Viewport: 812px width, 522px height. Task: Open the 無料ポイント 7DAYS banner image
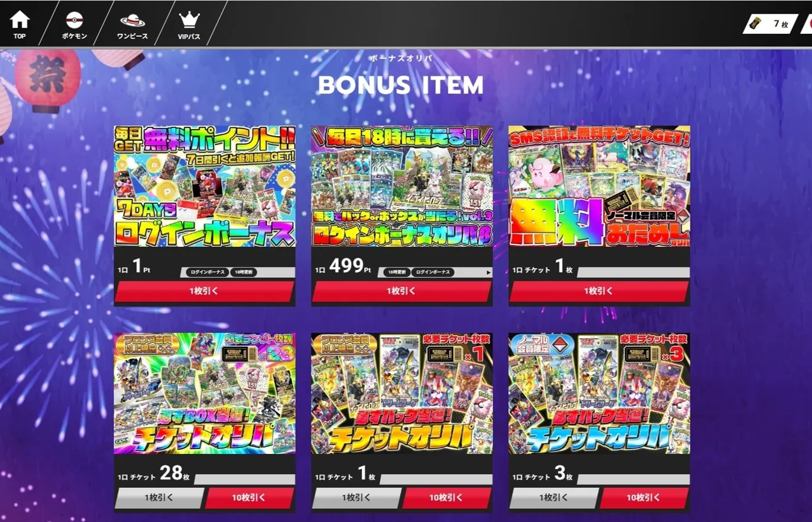coord(205,186)
